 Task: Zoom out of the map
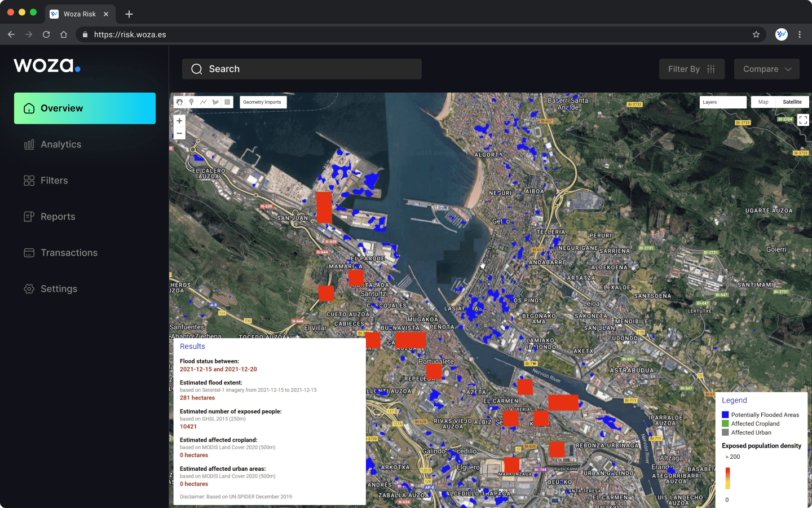click(179, 134)
